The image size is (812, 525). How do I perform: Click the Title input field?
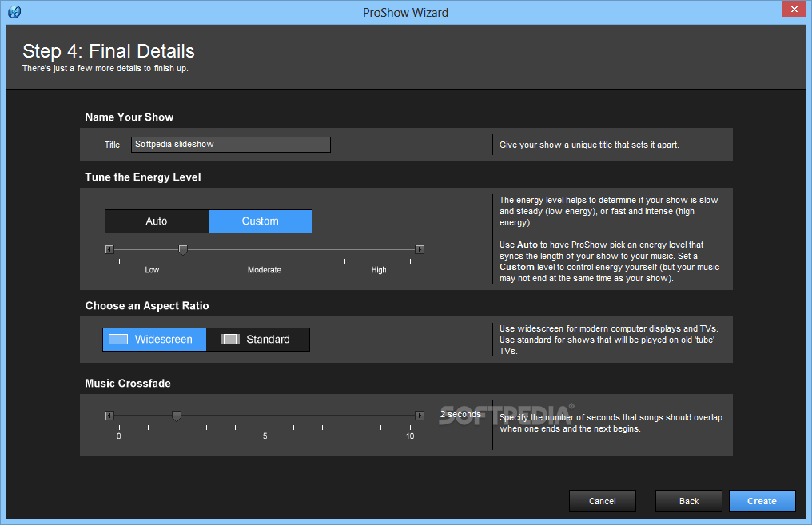(230, 145)
